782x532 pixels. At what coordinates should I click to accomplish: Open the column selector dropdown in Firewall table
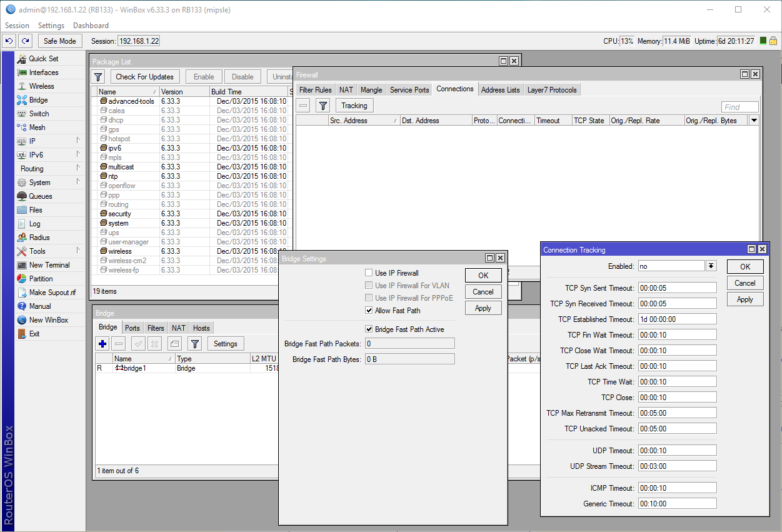(754, 121)
